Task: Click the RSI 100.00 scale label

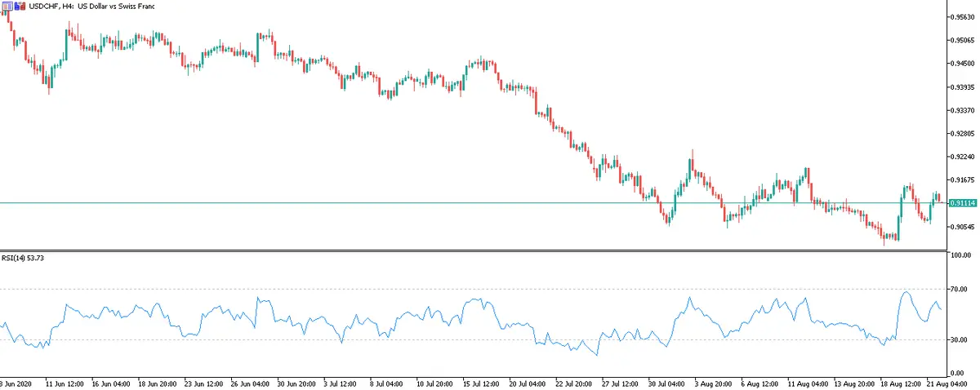Action: click(960, 255)
